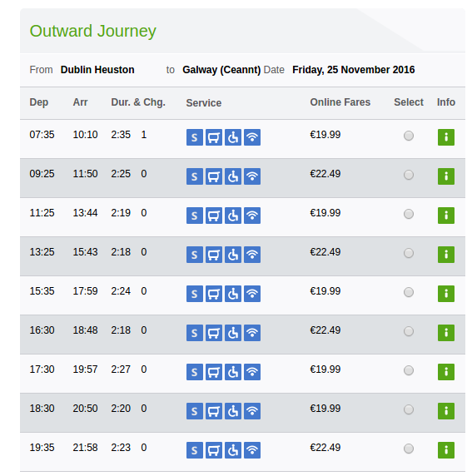Select the 19:35 train radio button

[409, 449]
